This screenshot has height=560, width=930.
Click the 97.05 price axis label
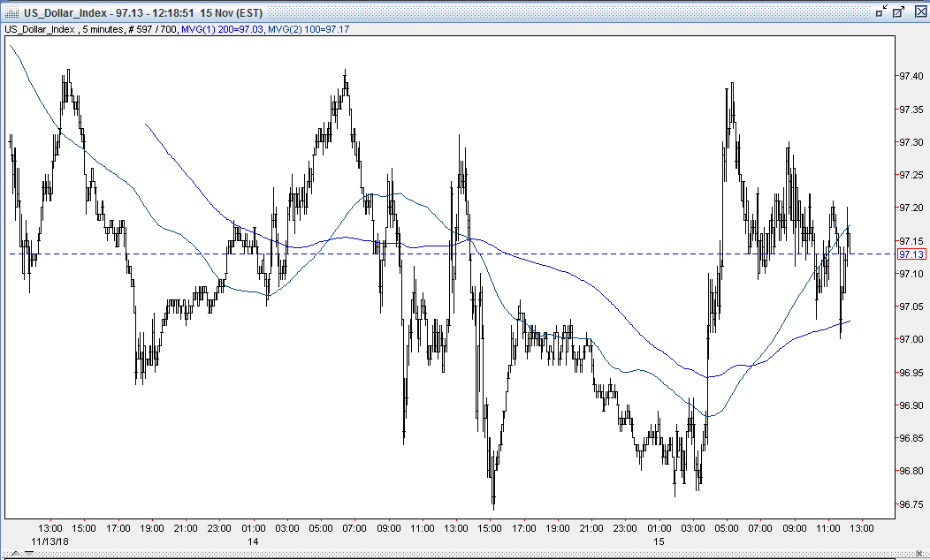pyautogui.click(x=911, y=306)
